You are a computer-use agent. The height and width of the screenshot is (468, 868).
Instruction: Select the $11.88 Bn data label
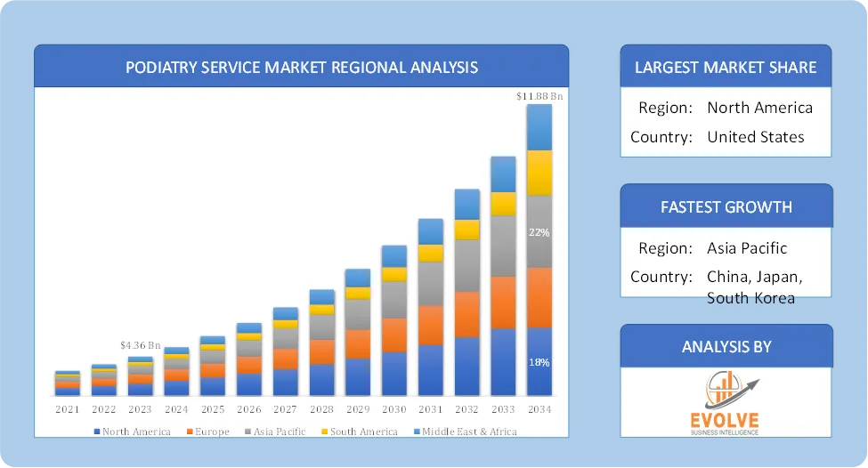(539, 96)
